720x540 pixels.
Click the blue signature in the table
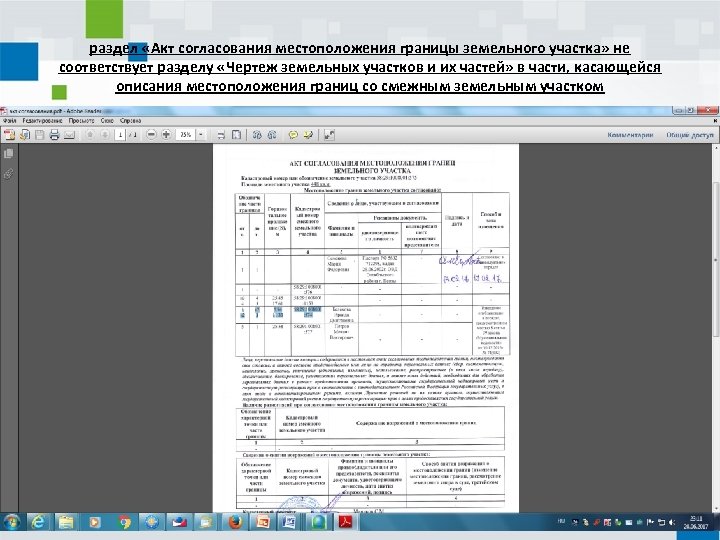461,261
